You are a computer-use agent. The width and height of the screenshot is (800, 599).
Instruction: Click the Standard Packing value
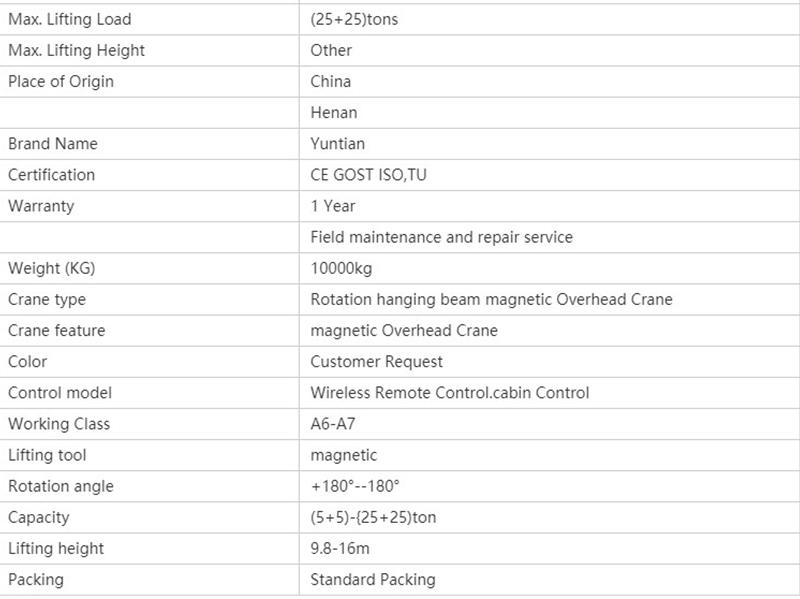pyautogui.click(x=373, y=580)
